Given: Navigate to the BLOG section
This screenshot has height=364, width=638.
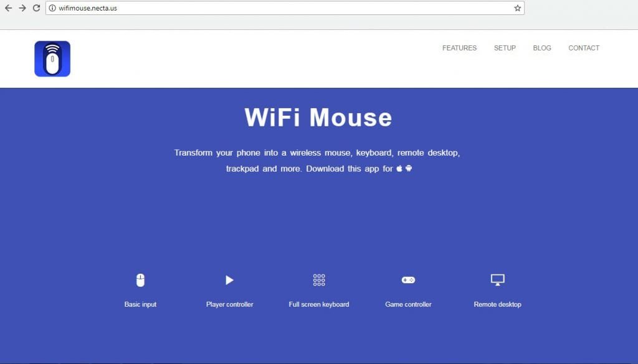Looking at the screenshot, I should click(542, 48).
